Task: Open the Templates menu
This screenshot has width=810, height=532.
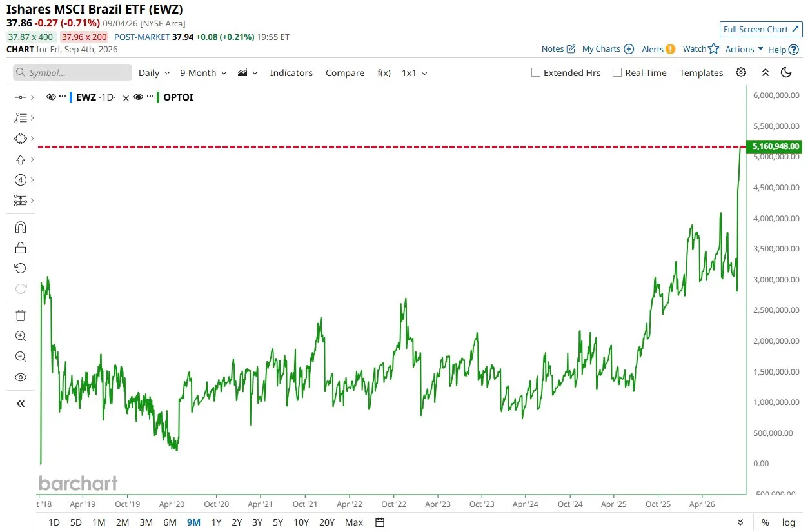Action: pyautogui.click(x=701, y=73)
